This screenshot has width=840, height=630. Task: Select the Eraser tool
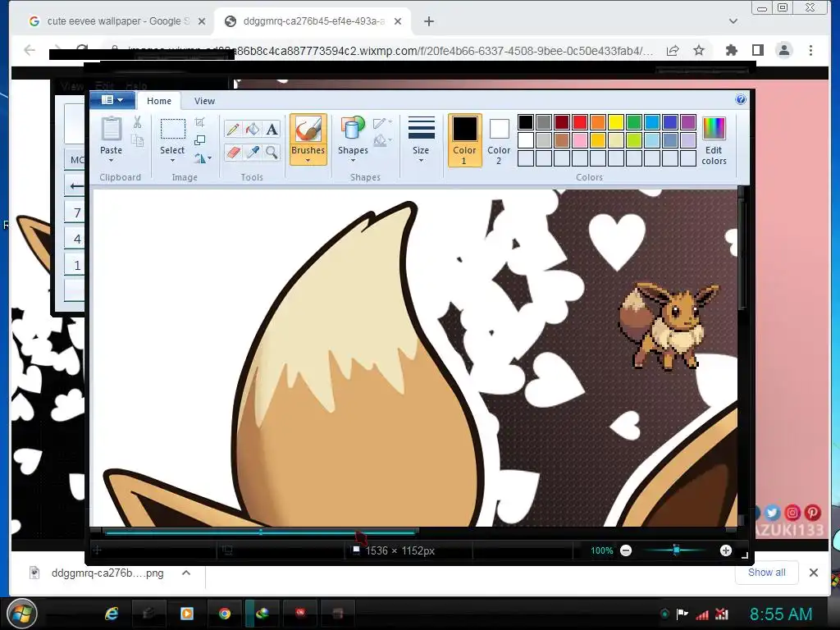coord(233,152)
